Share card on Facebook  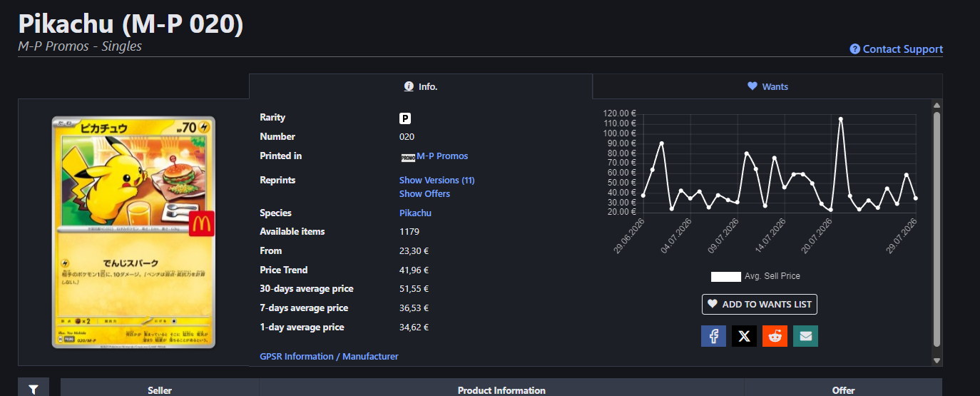[713, 336]
